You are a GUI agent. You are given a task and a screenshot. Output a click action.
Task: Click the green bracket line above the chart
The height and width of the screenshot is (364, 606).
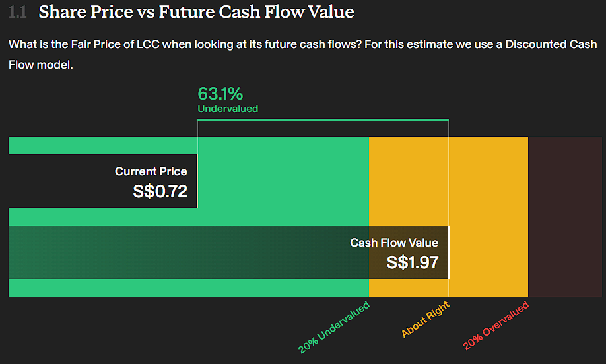(x=323, y=119)
